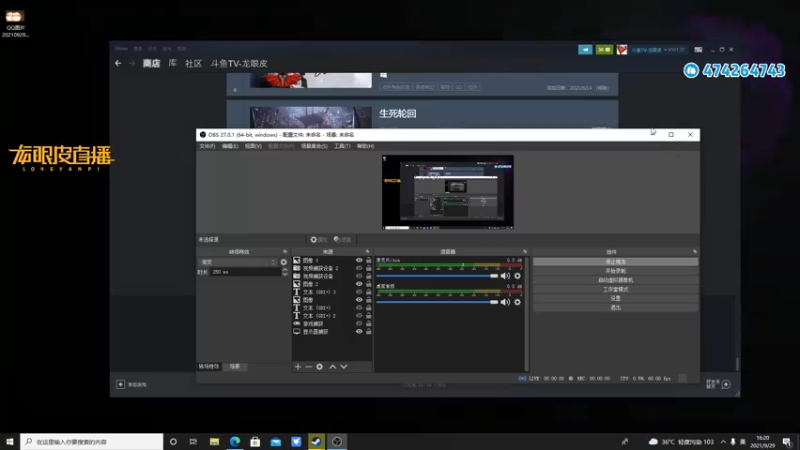
Task: Pop out the audio mixer dock panel
Action: [x=524, y=252]
